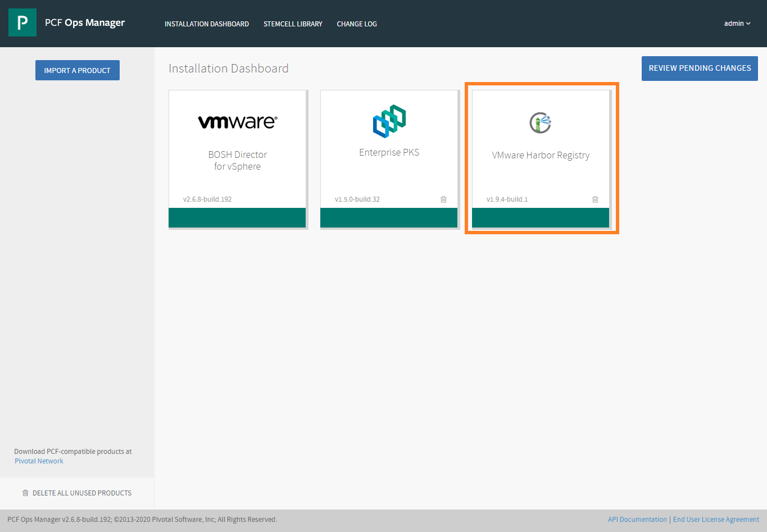
Task: Open API Documentation link in footer
Action: point(637,520)
